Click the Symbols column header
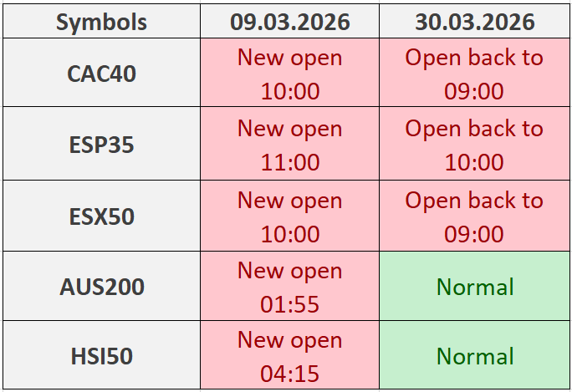The image size is (572, 392). (x=101, y=22)
